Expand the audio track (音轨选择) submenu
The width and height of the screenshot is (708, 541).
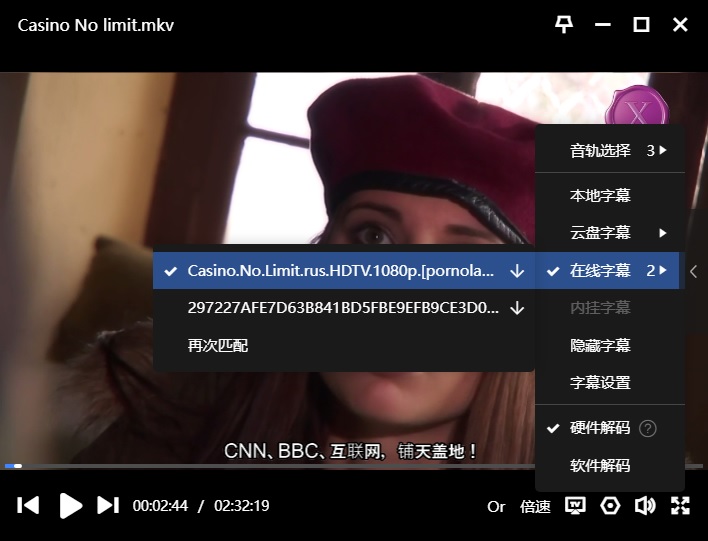(610, 151)
